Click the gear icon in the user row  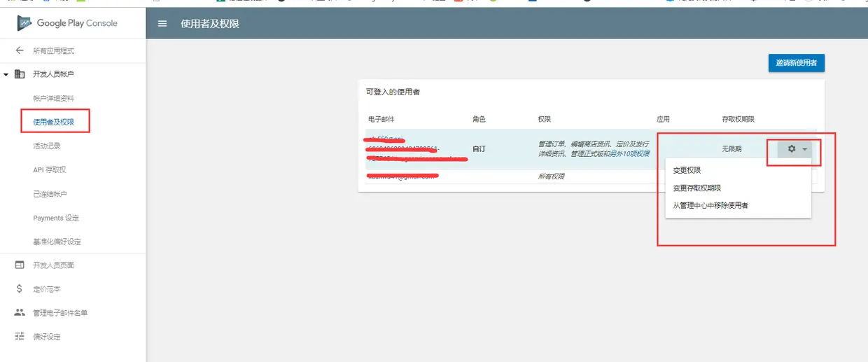tap(792, 148)
